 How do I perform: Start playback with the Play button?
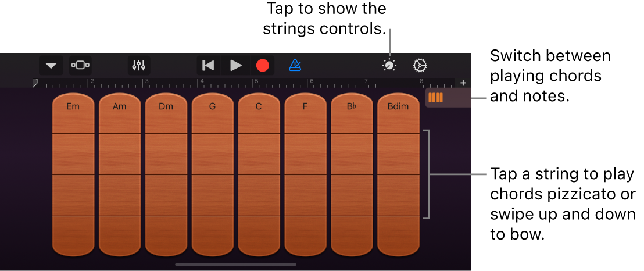[x=236, y=65]
